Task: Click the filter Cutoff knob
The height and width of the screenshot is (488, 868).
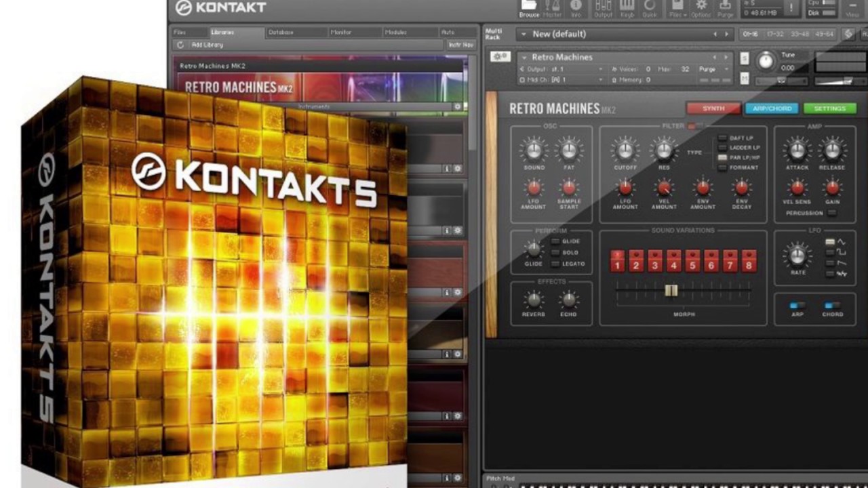Action: [625, 149]
